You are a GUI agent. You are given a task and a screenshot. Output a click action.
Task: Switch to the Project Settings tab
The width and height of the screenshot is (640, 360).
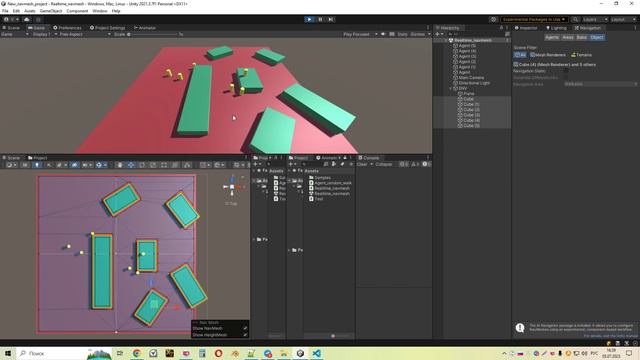pyautogui.click(x=107, y=28)
